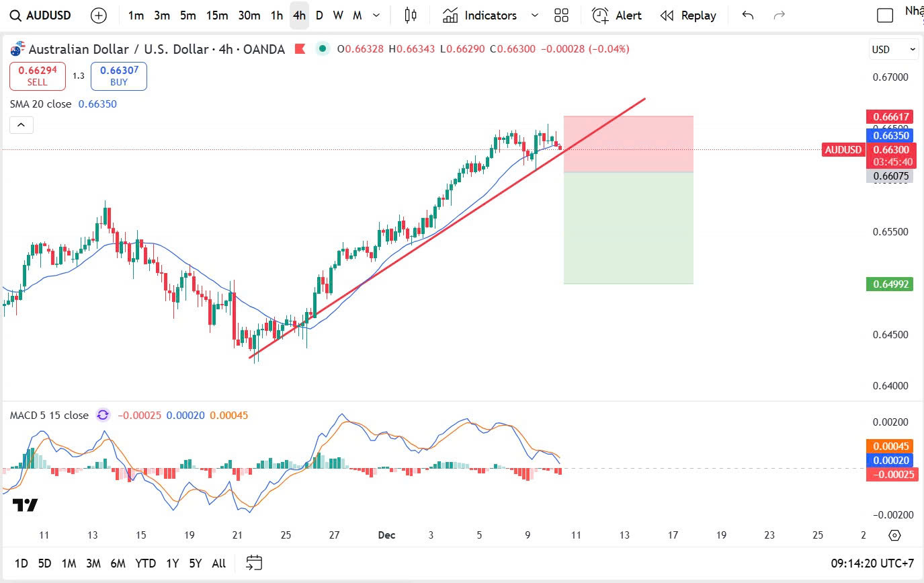
Task: Click the add symbol plus icon
Action: [99, 15]
